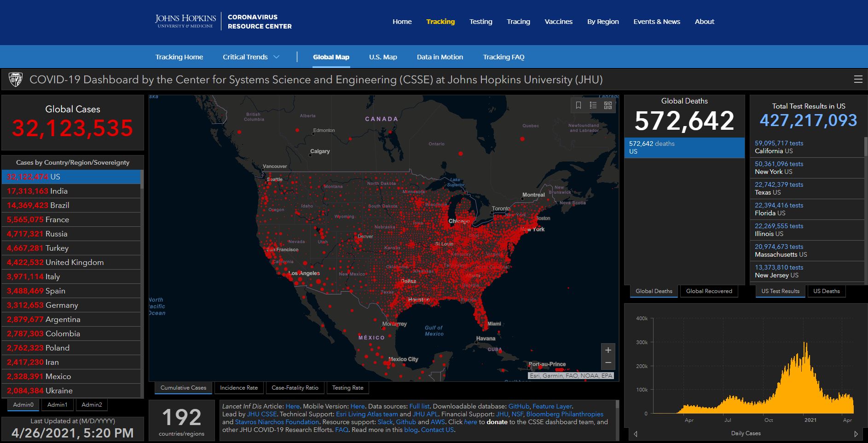Select the New York US tests row
868x443 pixels.
click(x=807, y=168)
